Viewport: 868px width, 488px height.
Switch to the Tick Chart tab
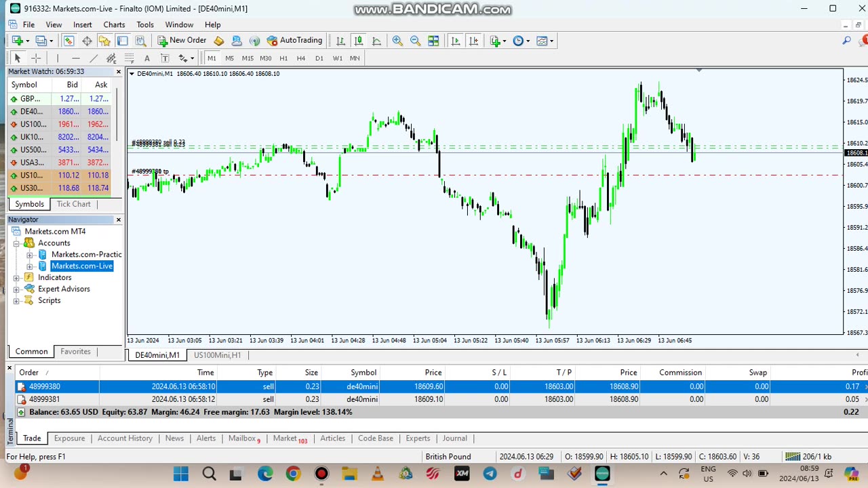pyautogui.click(x=73, y=204)
